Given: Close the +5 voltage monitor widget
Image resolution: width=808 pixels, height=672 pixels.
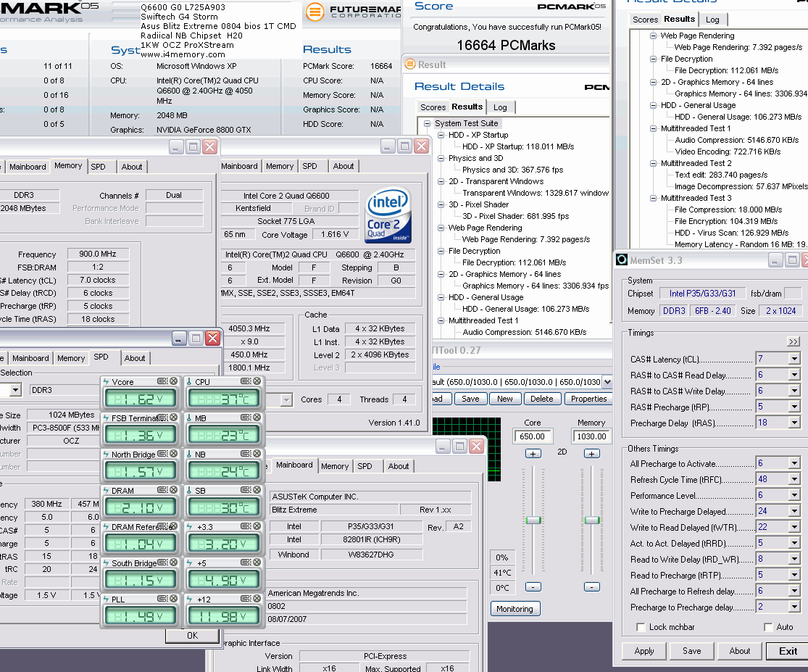Looking at the screenshot, I should click(257, 563).
